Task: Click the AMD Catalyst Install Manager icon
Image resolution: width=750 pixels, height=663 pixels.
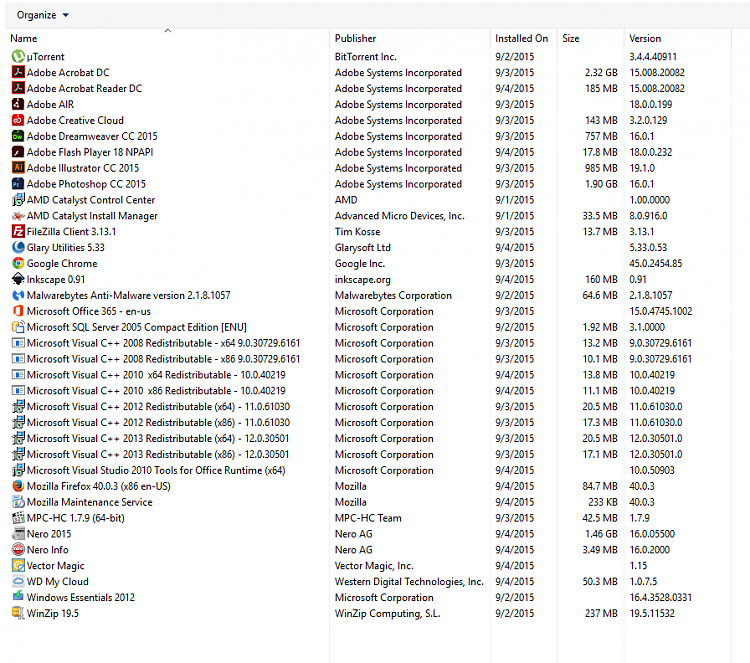Action: (18, 216)
